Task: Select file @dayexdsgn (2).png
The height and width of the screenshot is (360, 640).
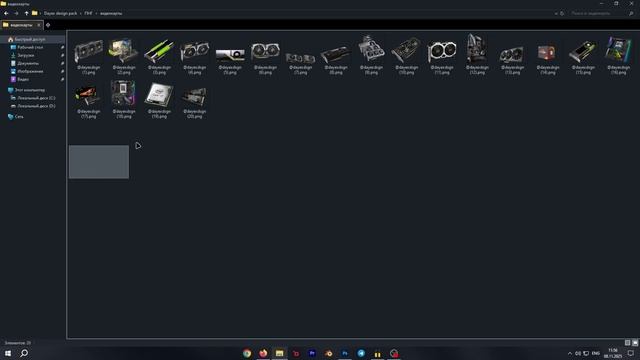Action: [124, 56]
